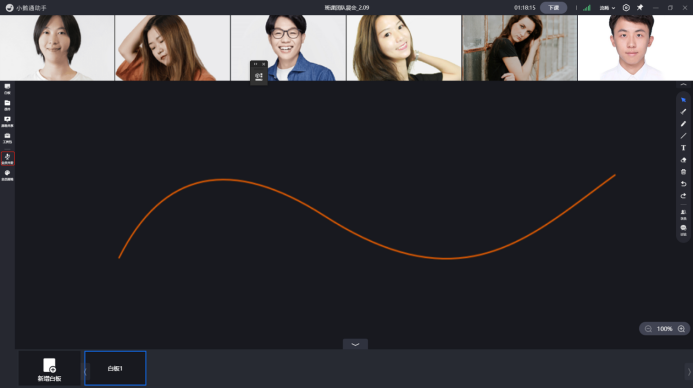This screenshot has height=388, width=693.
Task: Select the laser pen tool
Action: 683,112
